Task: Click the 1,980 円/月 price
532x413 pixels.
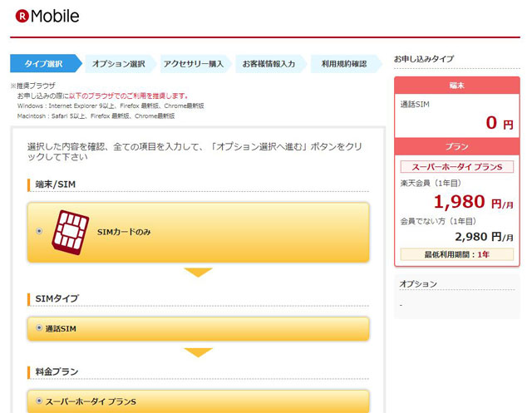Action: click(474, 202)
